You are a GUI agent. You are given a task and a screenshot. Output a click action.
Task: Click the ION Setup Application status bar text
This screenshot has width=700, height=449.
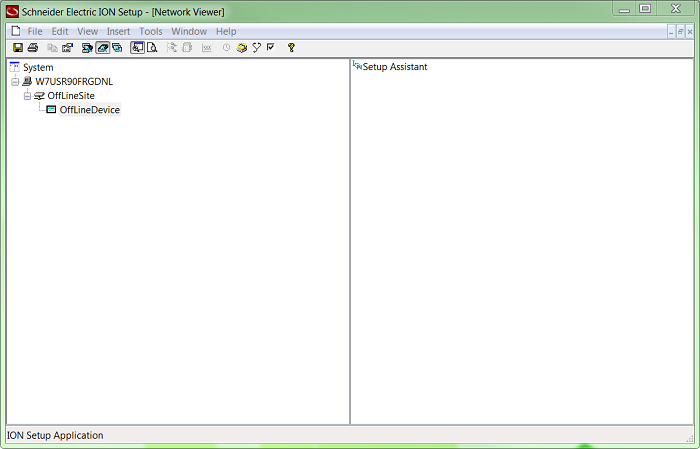(55, 435)
